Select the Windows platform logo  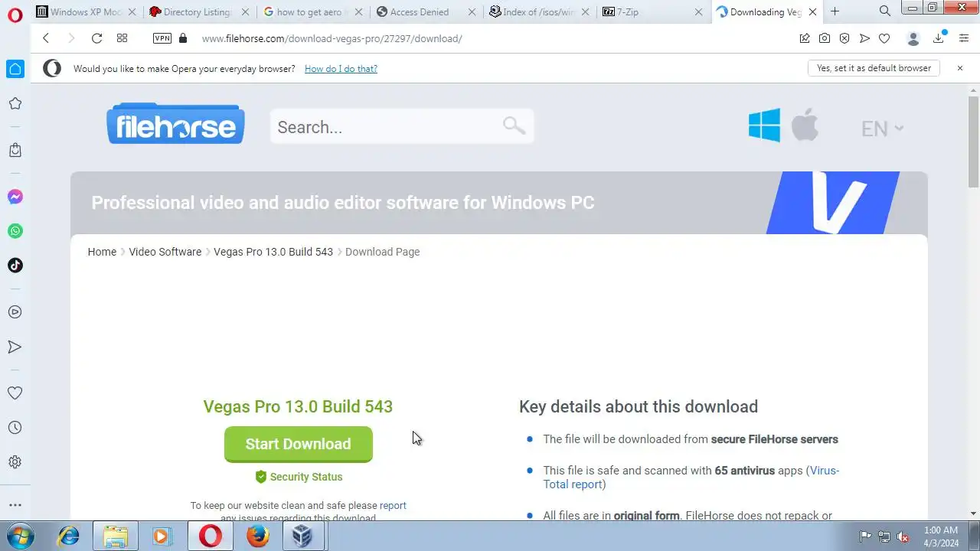pos(764,126)
